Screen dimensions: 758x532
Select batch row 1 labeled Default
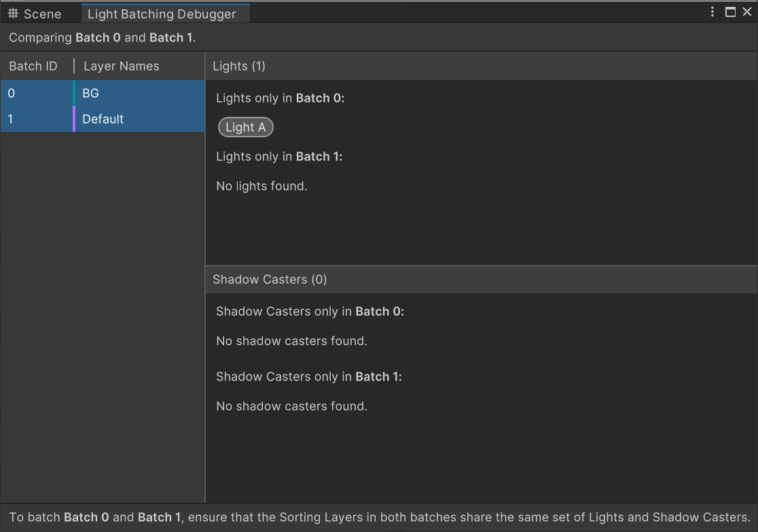[x=102, y=119]
